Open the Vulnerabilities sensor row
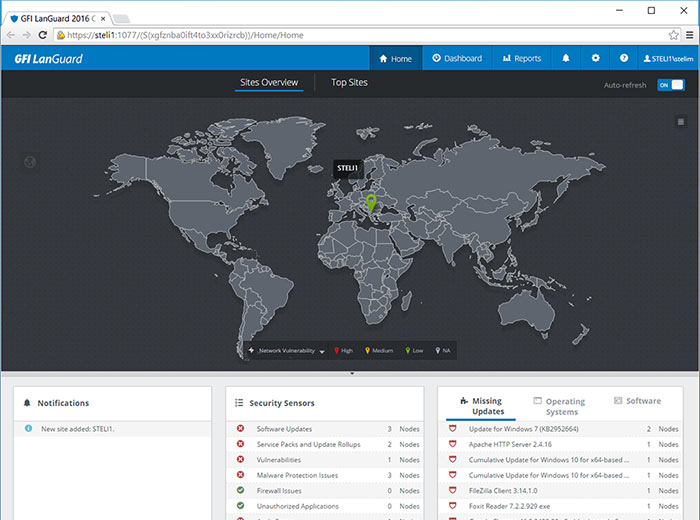 (325, 460)
